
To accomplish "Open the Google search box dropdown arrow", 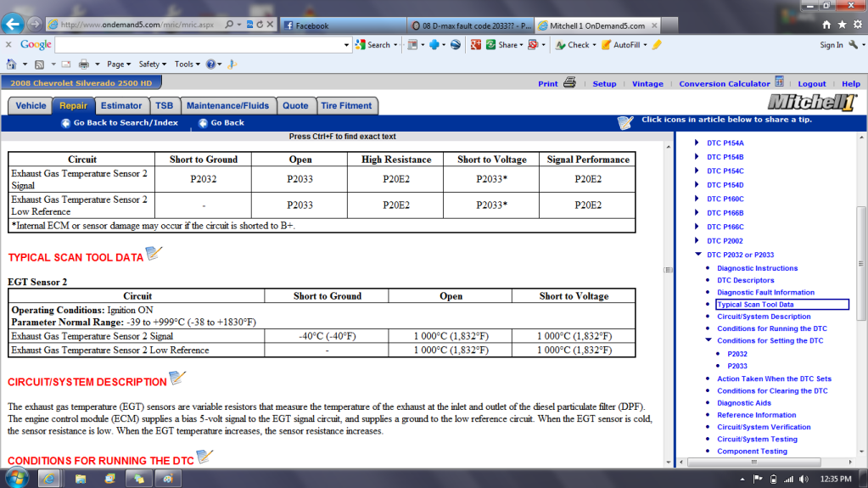I will point(346,45).
